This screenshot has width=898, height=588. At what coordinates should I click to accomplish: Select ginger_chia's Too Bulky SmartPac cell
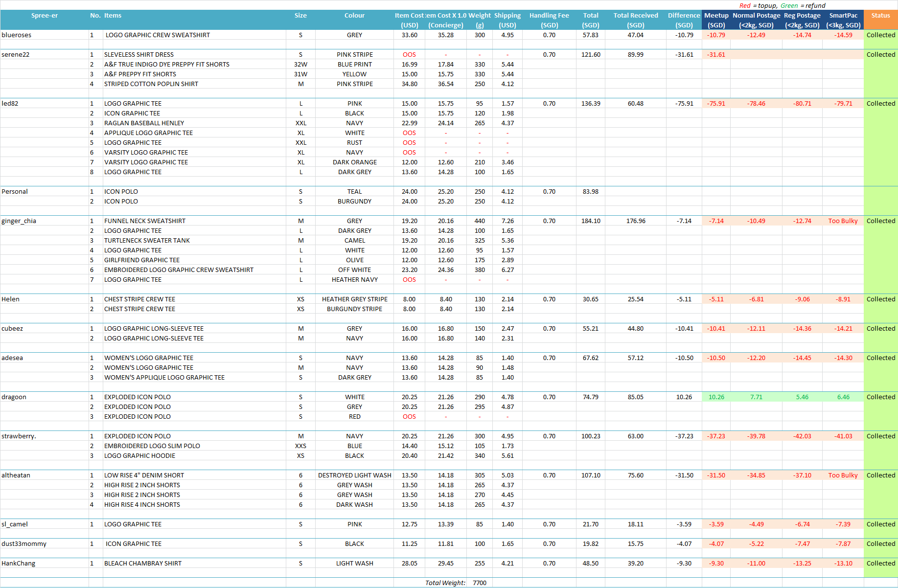[843, 221]
